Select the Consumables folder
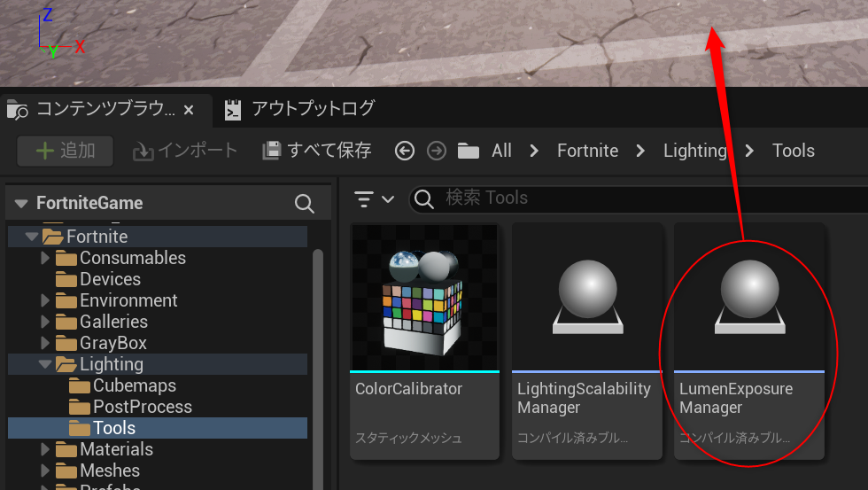This screenshot has width=868, height=490. [133, 258]
